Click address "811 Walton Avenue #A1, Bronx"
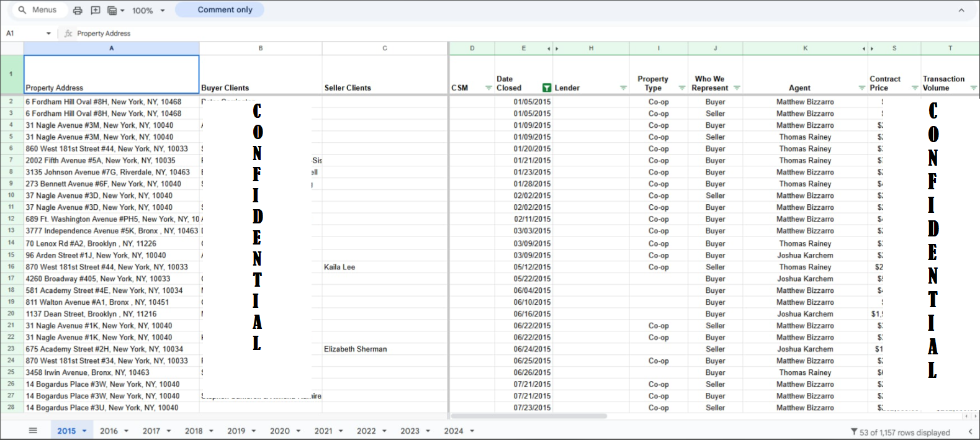 pos(97,302)
